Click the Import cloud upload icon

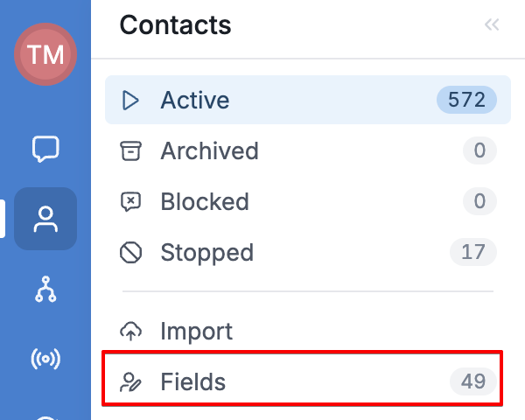(130, 331)
